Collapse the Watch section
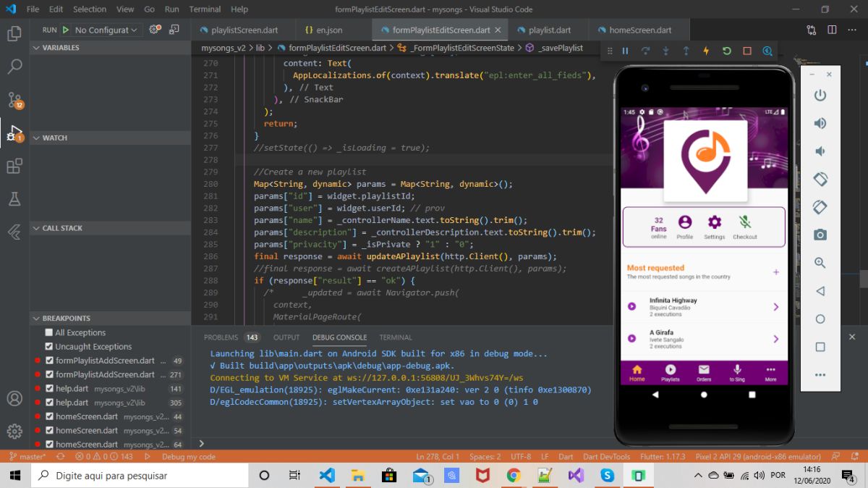The width and height of the screenshot is (868, 488). [110, 138]
